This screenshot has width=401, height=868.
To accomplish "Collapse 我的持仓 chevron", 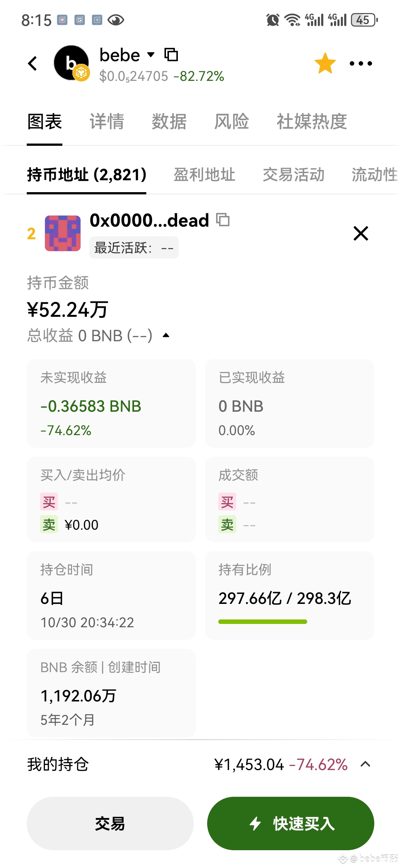I will click(x=365, y=764).
